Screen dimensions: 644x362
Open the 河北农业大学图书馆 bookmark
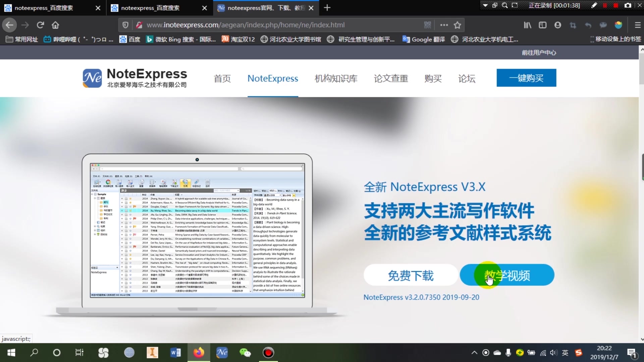291,39
